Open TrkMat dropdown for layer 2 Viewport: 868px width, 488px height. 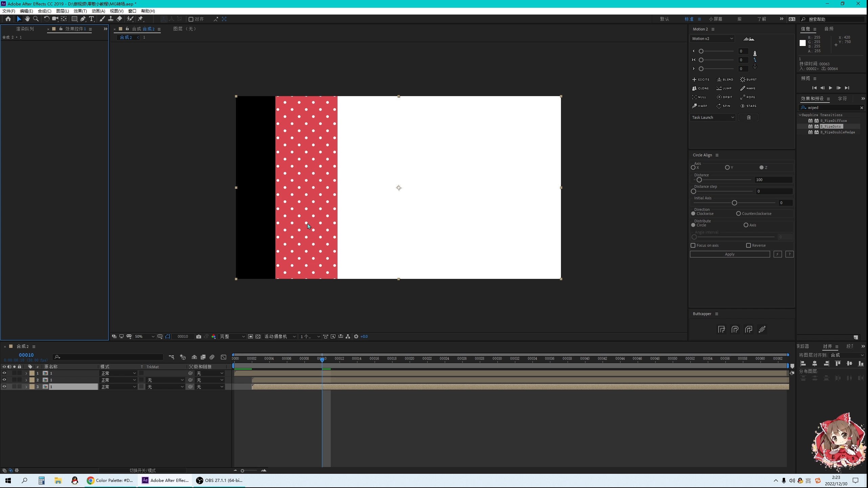tap(165, 380)
